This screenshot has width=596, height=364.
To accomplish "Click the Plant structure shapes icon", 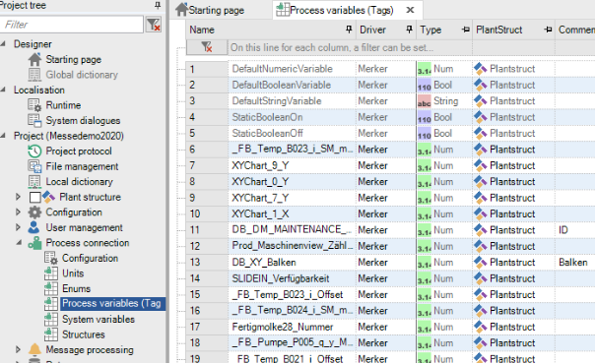I will [48, 197].
